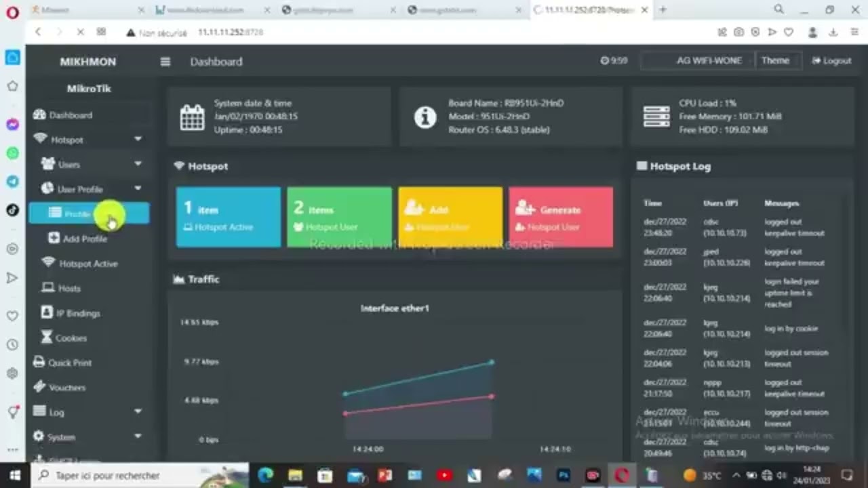
Task: Open Hotspot Active menu item
Action: click(x=89, y=264)
